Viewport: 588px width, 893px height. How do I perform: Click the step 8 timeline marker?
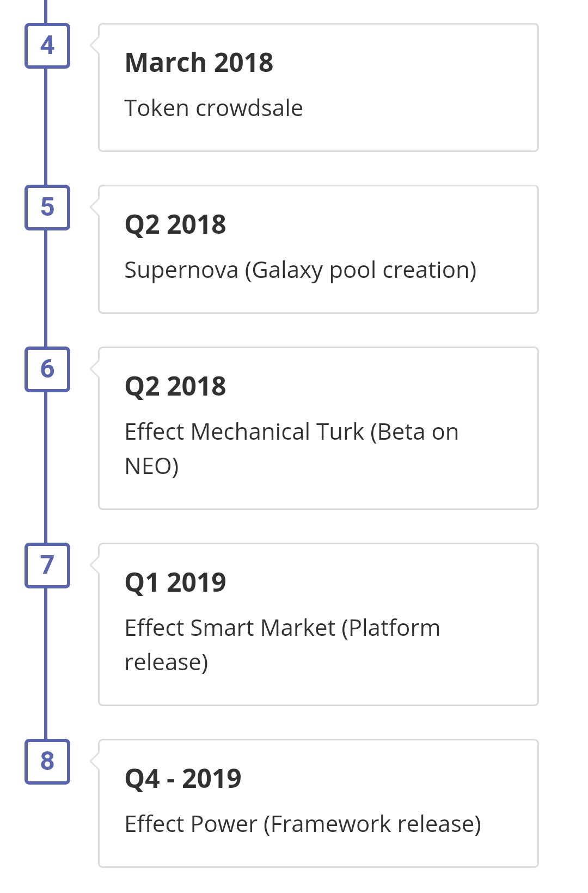(x=47, y=762)
